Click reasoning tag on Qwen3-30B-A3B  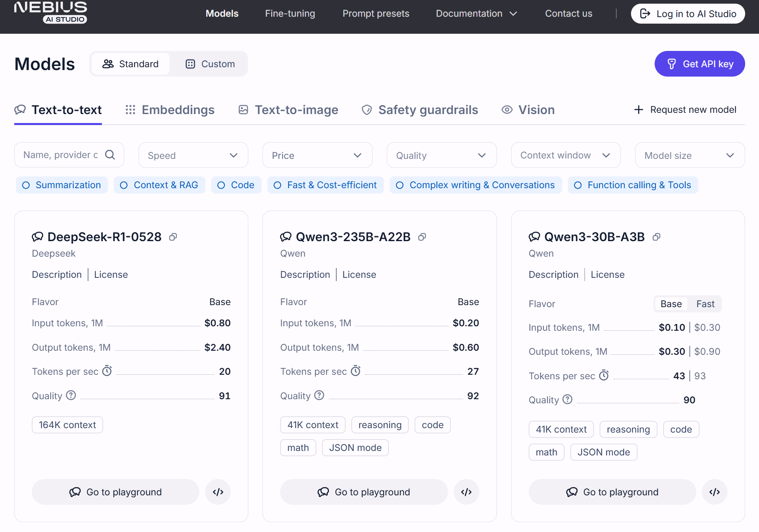tap(628, 429)
